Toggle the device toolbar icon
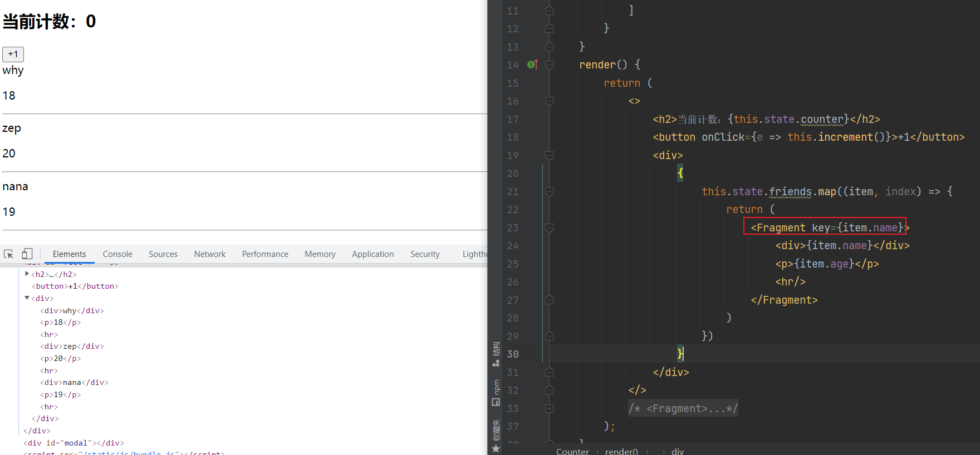This screenshot has height=455, width=980. [x=27, y=254]
